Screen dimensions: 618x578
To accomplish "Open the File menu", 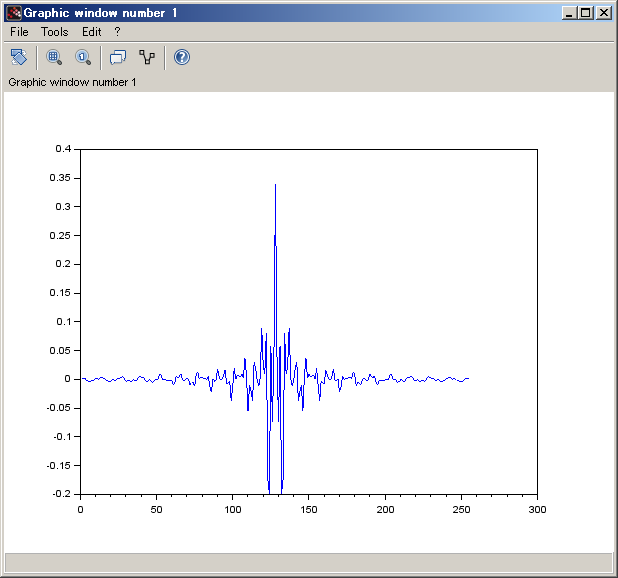I will 19,32.
